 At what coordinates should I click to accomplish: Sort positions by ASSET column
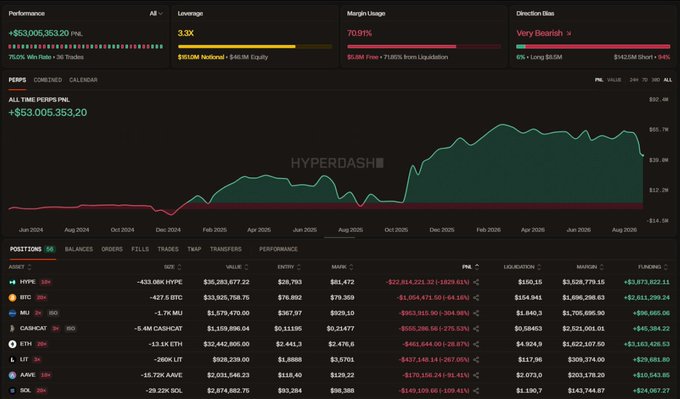(x=20, y=267)
